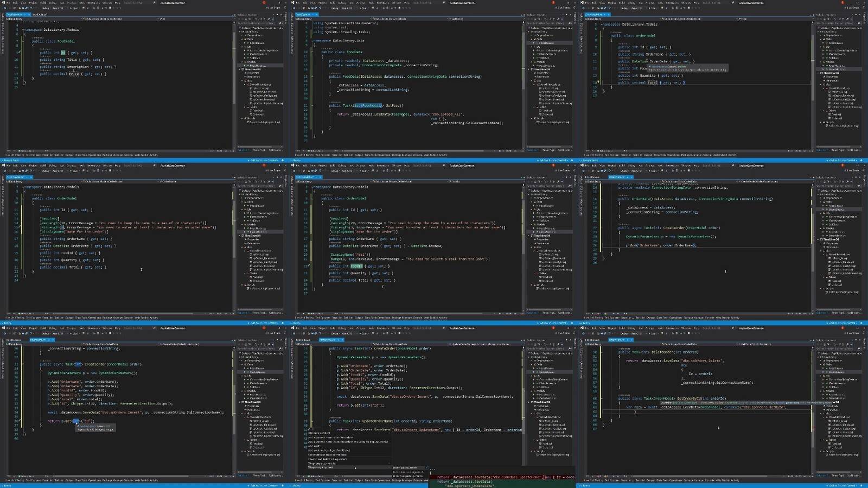Click Solution Explorer horizontal scrollbar, top-left frame

point(255,147)
